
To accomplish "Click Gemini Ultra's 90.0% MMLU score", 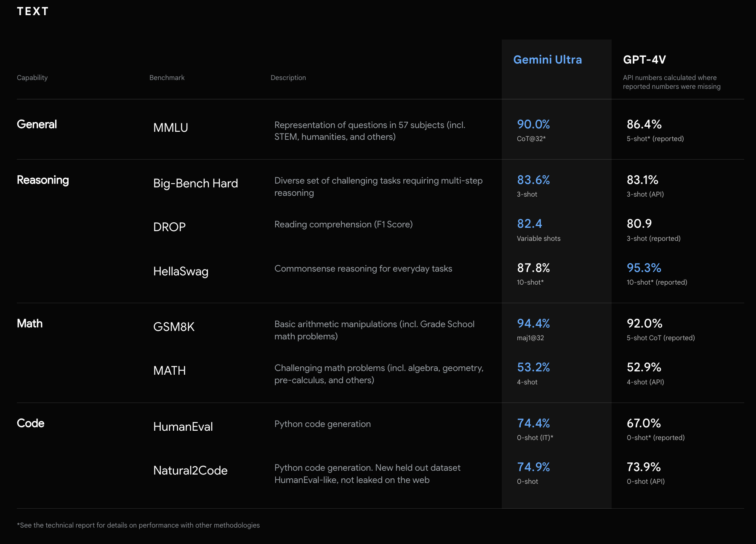I will pos(533,124).
